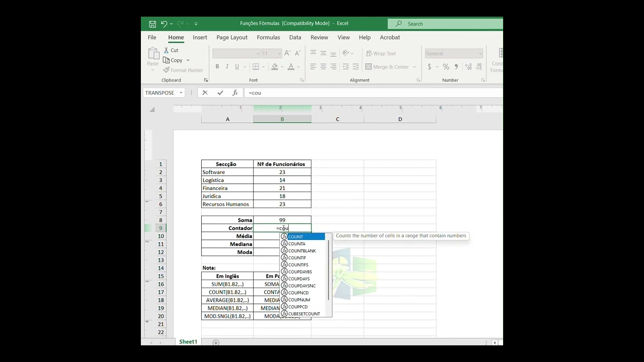644x362 pixels.
Task: Click the Save icon in title bar
Action: (152, 24)
